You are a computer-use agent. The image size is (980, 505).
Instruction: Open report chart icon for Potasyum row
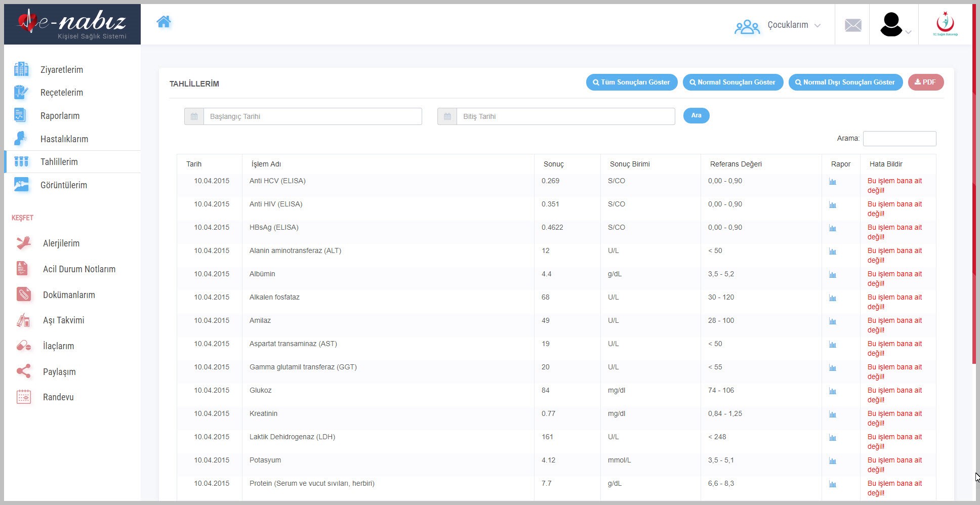click(x=833, y=461)
